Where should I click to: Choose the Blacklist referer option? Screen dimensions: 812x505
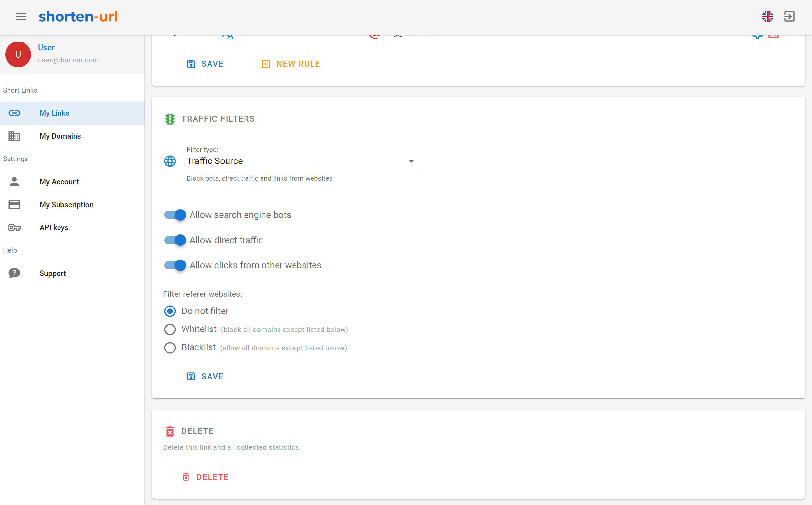[x=170, y=348]
